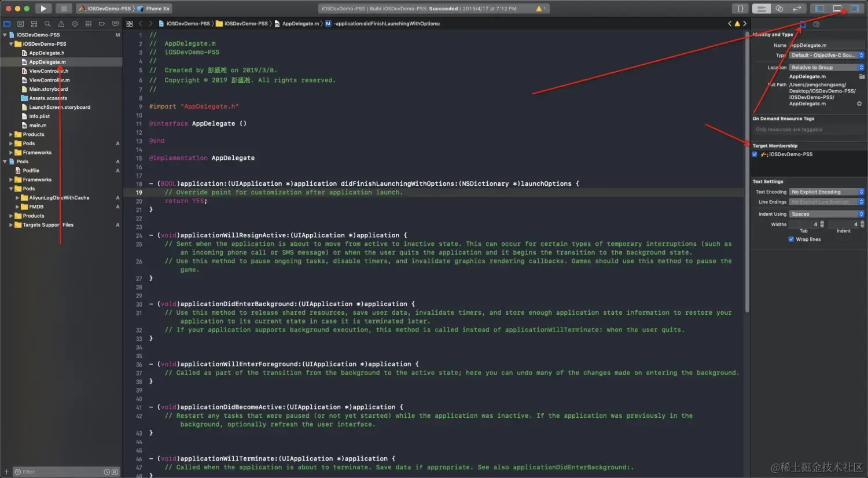Image resolution: width=868 pixels, height=478 pixels.
Task: Add a new file with plus button
Action: click(x=7, y=472)
